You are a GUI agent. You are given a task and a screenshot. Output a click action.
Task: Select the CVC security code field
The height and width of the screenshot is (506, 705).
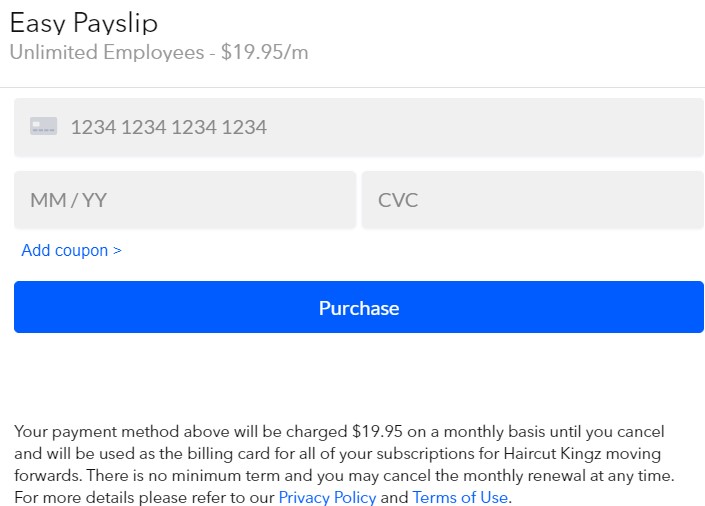pyautogui.click(x=533, y=200)
